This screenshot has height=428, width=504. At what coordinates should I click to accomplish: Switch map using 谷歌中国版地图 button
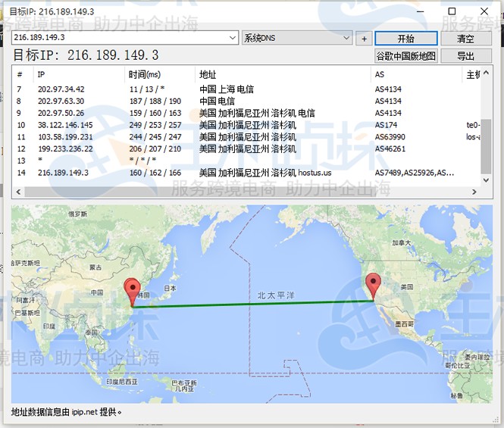(x=406, y=56)
